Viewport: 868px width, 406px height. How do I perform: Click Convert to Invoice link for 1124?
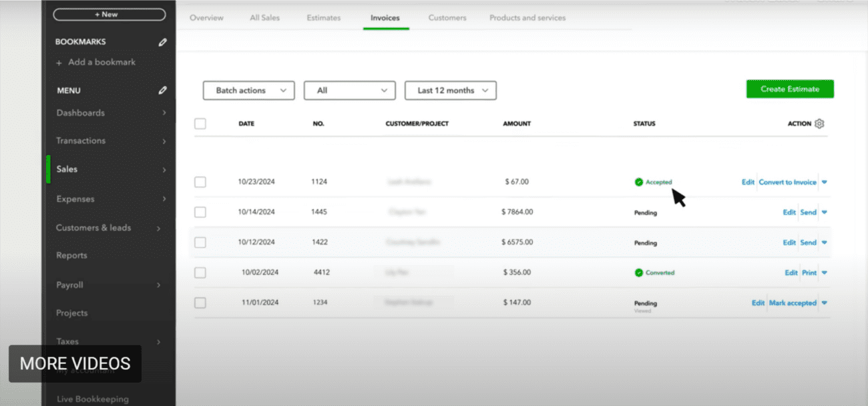[787, 182]
